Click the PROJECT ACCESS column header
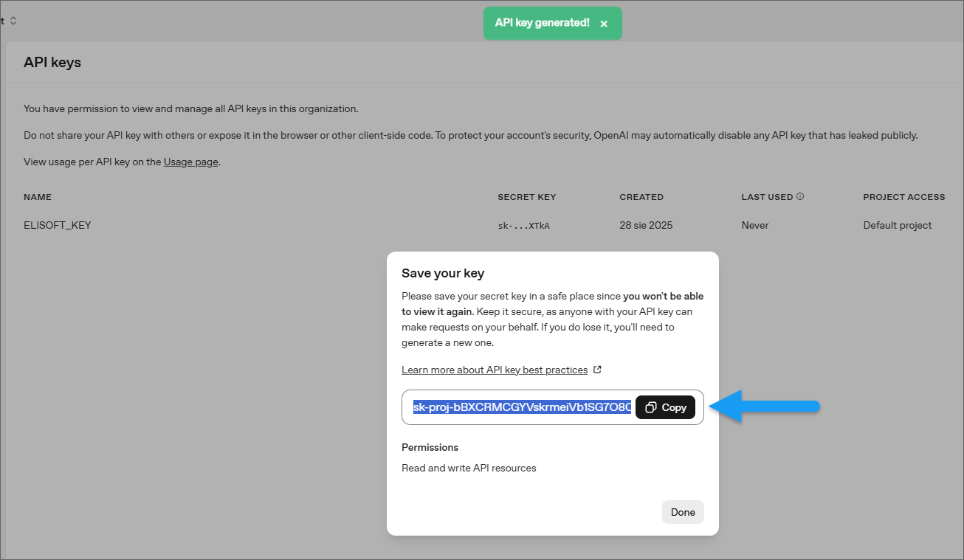Image resolution: width=964 pixels, height=560 pixels. tap(904, 197)
